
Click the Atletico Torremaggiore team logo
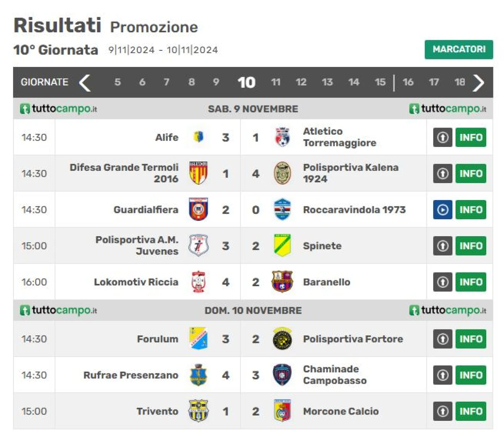282,137
